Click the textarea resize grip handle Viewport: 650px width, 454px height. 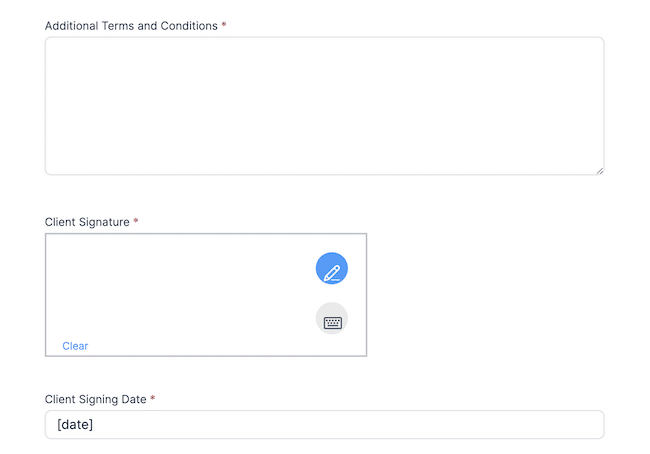click(600, 170)
